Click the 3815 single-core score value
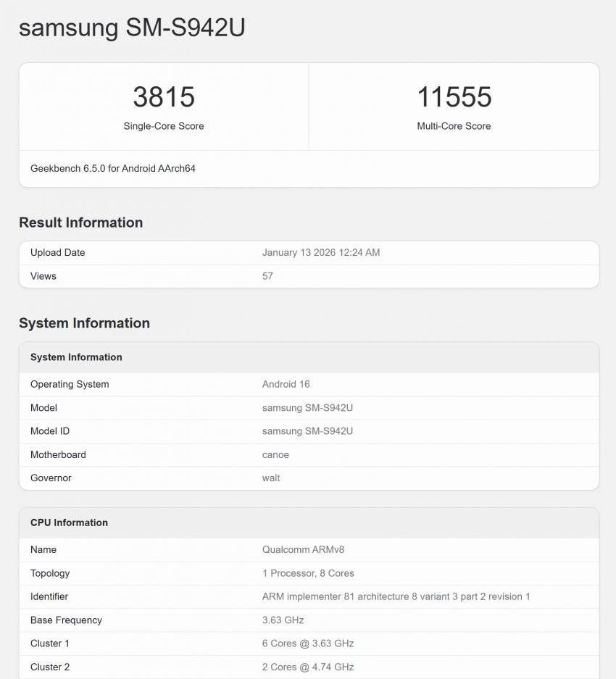This screenshot has height=679, width=616. [164, 96]
